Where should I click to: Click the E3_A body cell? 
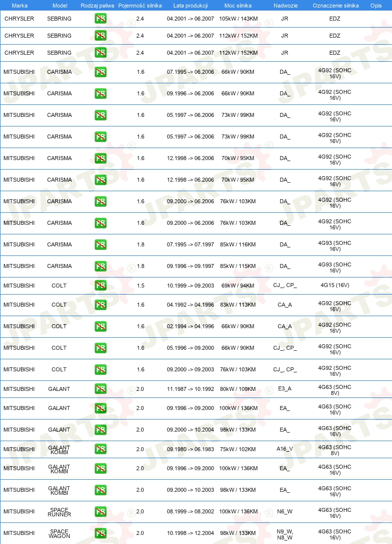tap(285, 388)
